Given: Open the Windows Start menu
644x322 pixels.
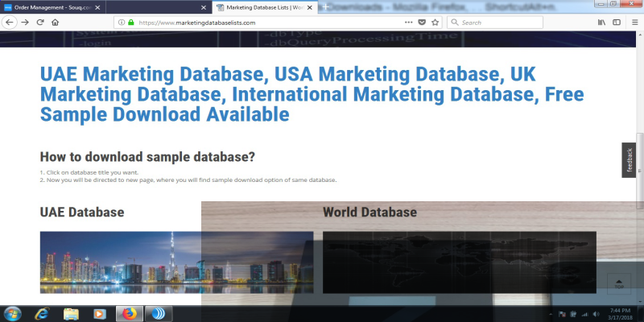Looking at the screenshot, I should point(12,314).
